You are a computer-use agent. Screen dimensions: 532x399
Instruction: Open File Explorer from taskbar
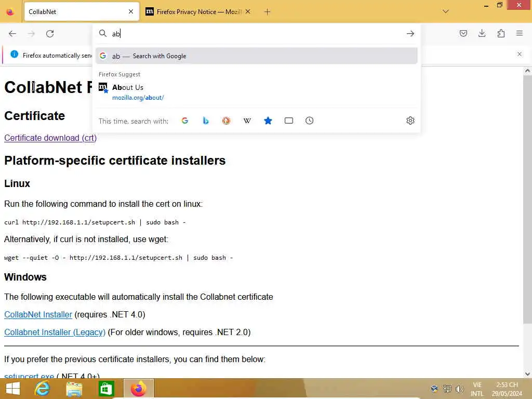(74, 389)
